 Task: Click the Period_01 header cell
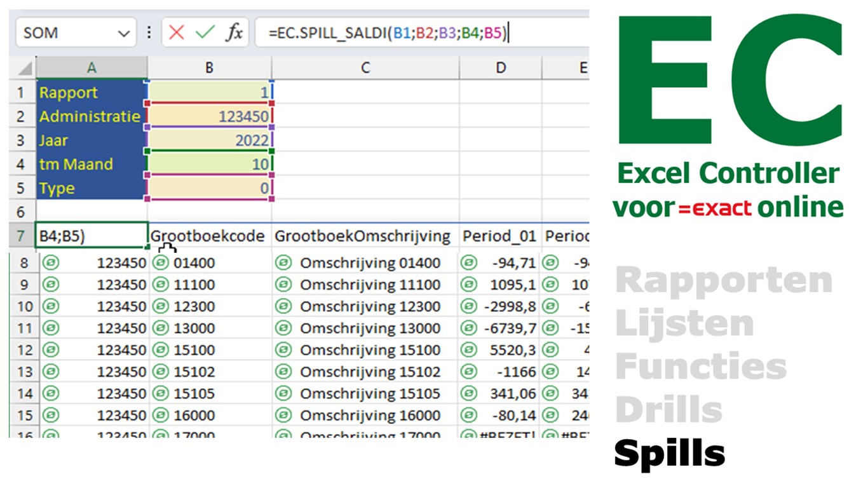500,236
